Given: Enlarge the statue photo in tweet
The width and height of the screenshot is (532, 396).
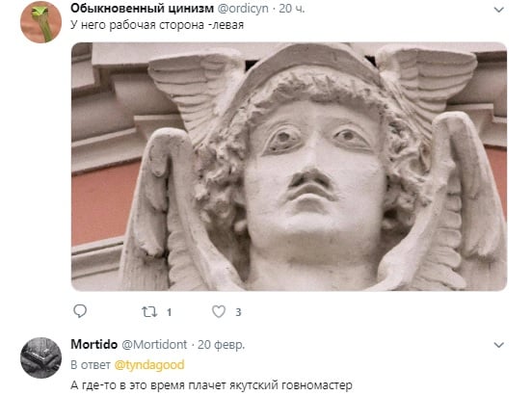Looking at the screenshot, I should (x=289, y=167).
